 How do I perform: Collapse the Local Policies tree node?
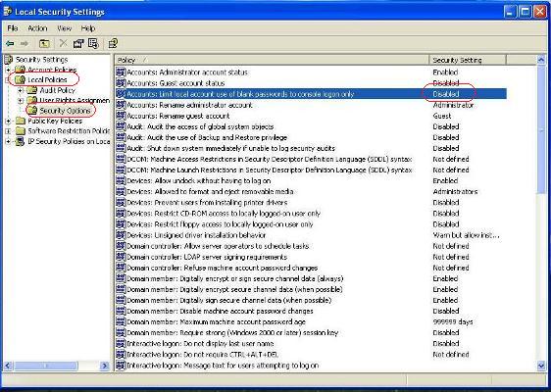[8, 79]
